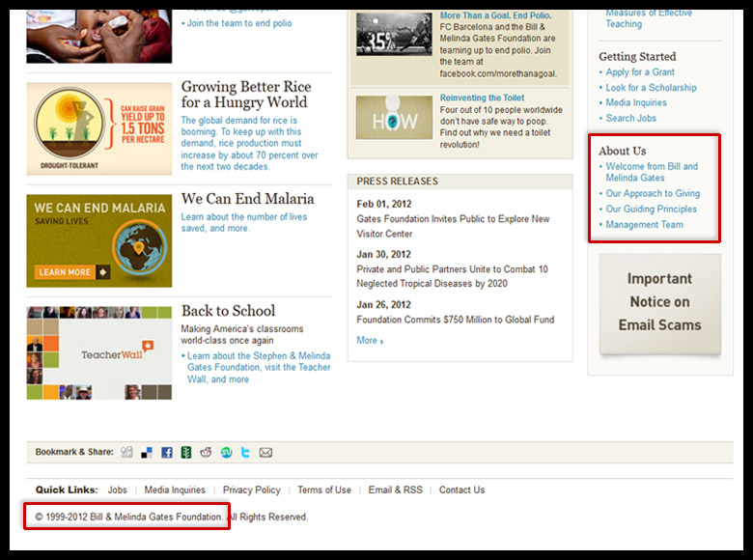The height and width of the screenshot is (560, 753).
Task: Share on Facebook icon
Action: pos(167,452)
